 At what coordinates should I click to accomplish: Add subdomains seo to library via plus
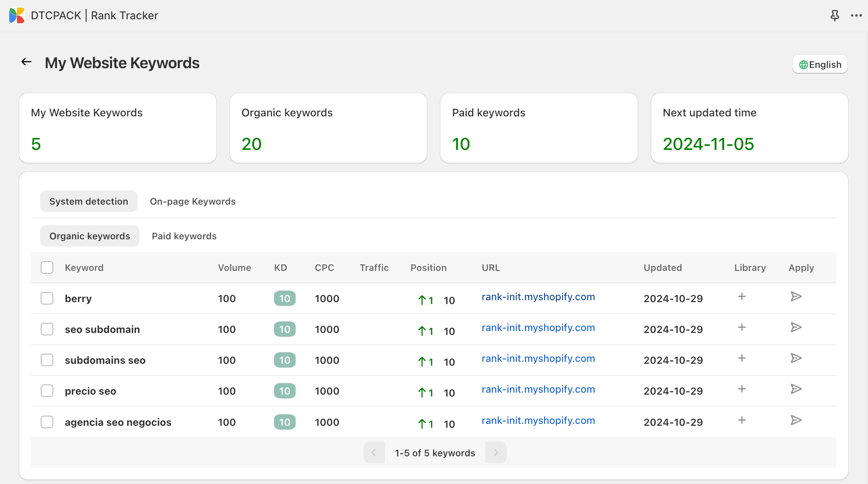(x=742, y=358)
